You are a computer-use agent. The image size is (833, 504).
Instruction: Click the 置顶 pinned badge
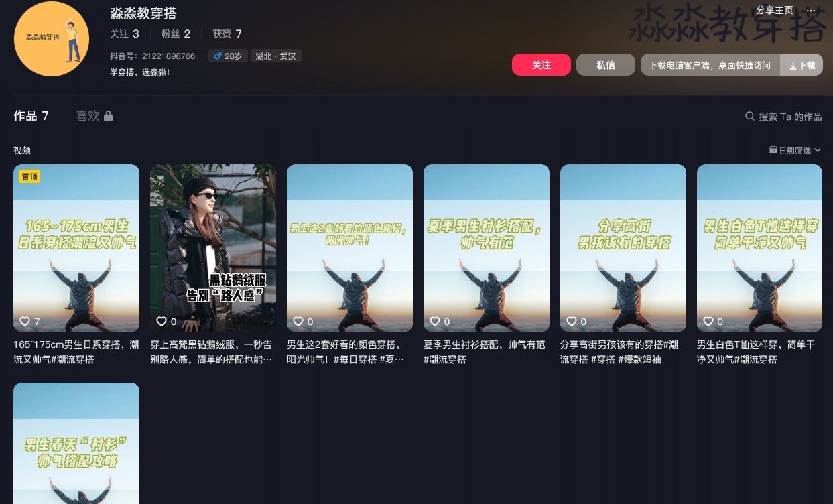pyautogui.click(x=29, y=176)
